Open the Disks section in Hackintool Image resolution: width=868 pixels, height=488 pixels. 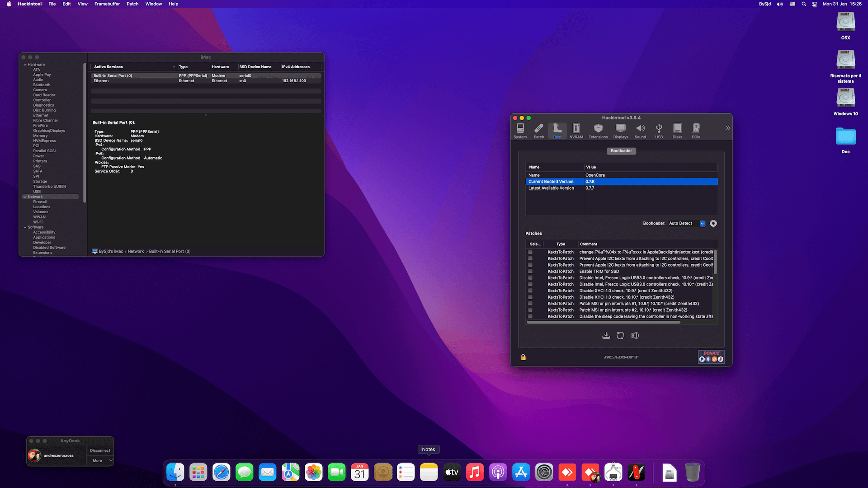click(x=677, y=131)
